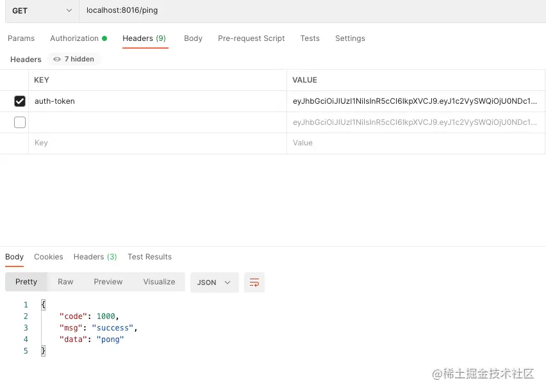Image resolution: width=546 pixels, height=392 pixels.
Task: Click the auth-token key cell
Action: pos(158,101)
